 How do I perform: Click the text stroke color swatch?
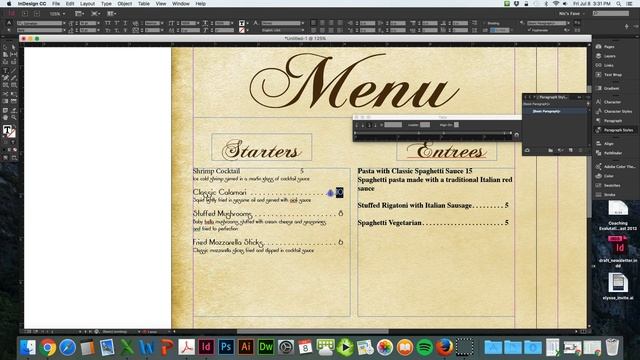pos(242,30)
